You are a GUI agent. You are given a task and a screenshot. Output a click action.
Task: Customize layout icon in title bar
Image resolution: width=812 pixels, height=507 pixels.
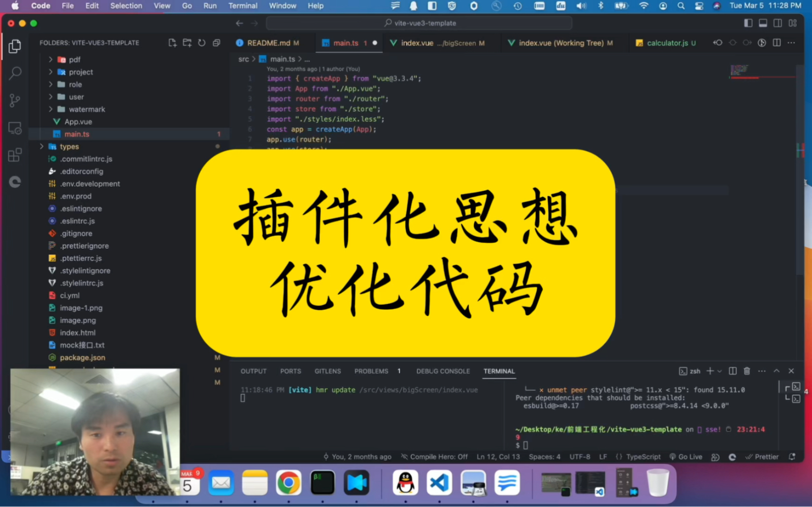[x=793, y=23]
